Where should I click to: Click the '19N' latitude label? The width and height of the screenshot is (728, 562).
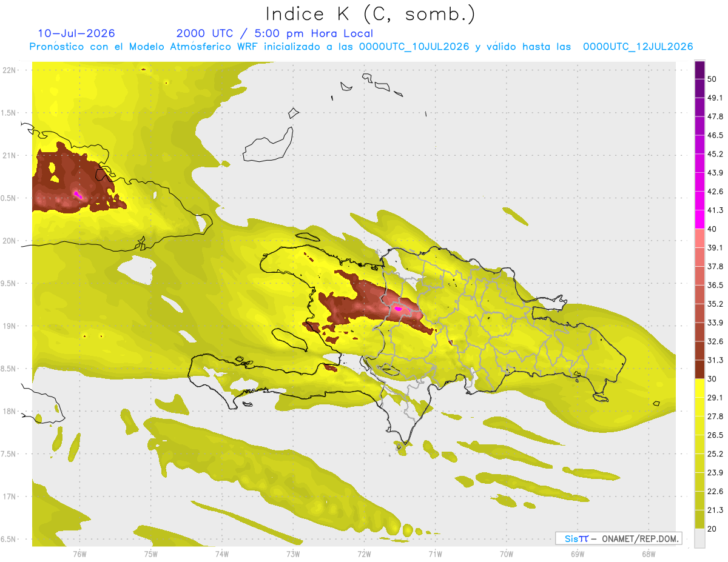10,326
